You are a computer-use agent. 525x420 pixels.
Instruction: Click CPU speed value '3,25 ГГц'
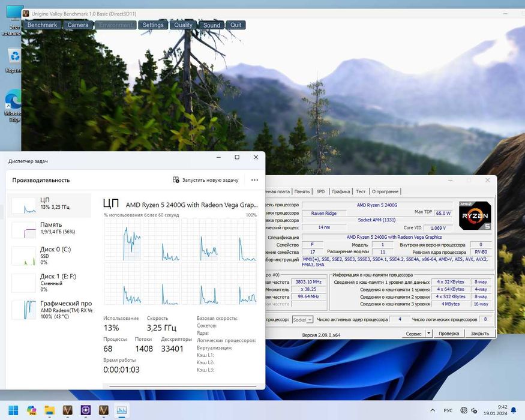pyautogui.click(x=161, y=328)
